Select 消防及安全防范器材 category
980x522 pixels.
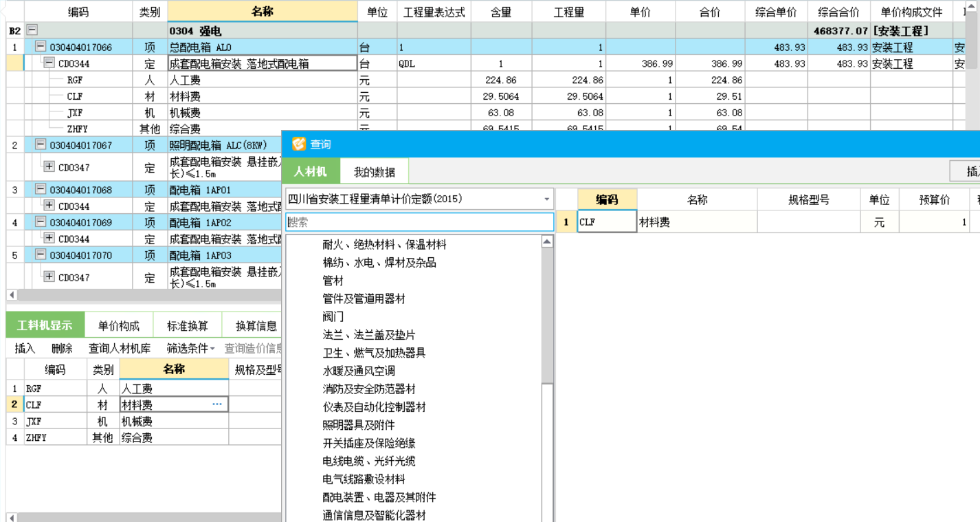pos(369,389)
